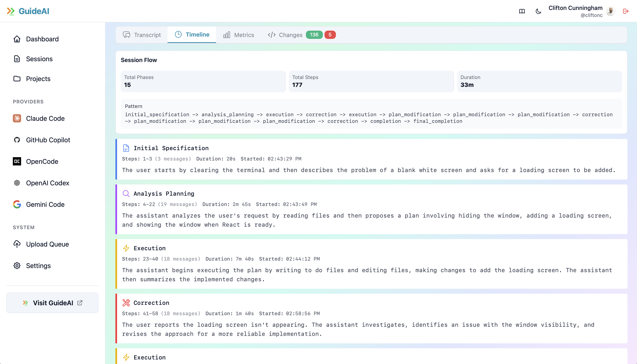Open the GitHub Copilot provider
Viewport: 637px width, 364px height.
pos(48,140)
